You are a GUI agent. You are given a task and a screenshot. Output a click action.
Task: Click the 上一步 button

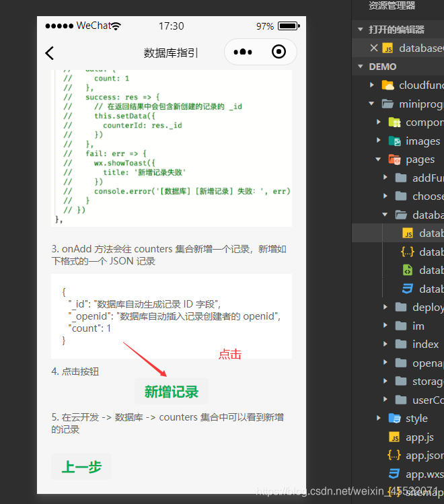81,466
